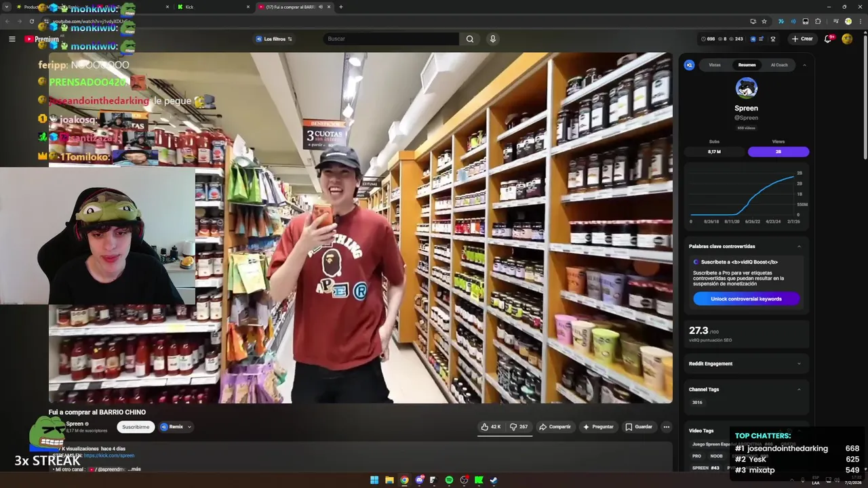The image size is (868, 488).
Task: Open the Chrome extensions puzzle icon
Action: tap(818, 21)
